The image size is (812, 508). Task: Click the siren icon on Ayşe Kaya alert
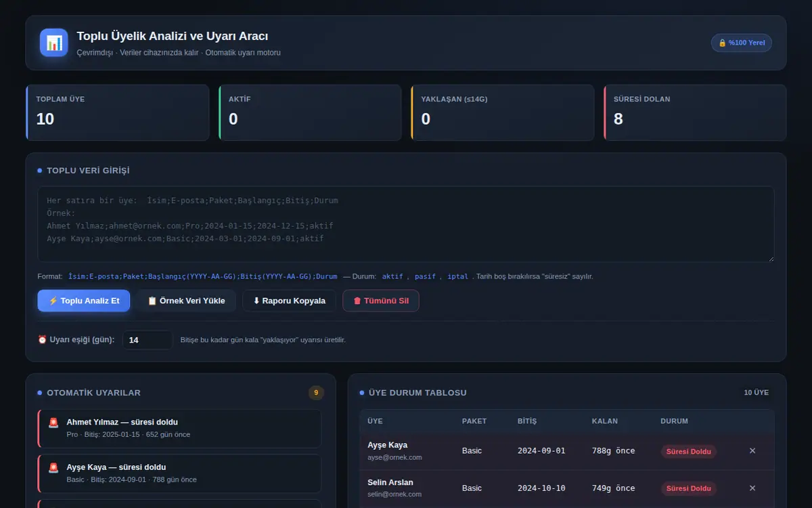(x=53, y=468)
